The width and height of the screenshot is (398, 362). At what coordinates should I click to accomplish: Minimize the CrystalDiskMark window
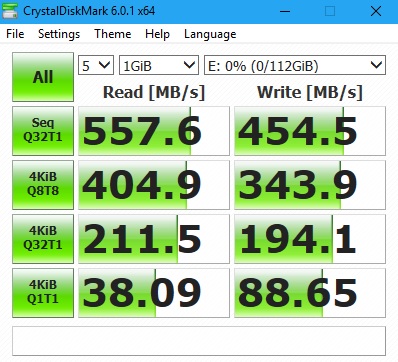285,11
